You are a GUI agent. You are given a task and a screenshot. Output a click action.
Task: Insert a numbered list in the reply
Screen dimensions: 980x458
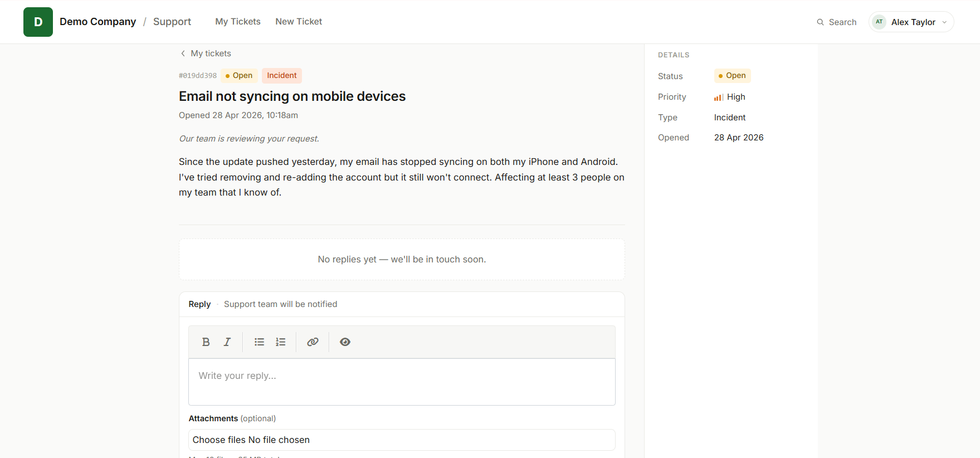281,342
